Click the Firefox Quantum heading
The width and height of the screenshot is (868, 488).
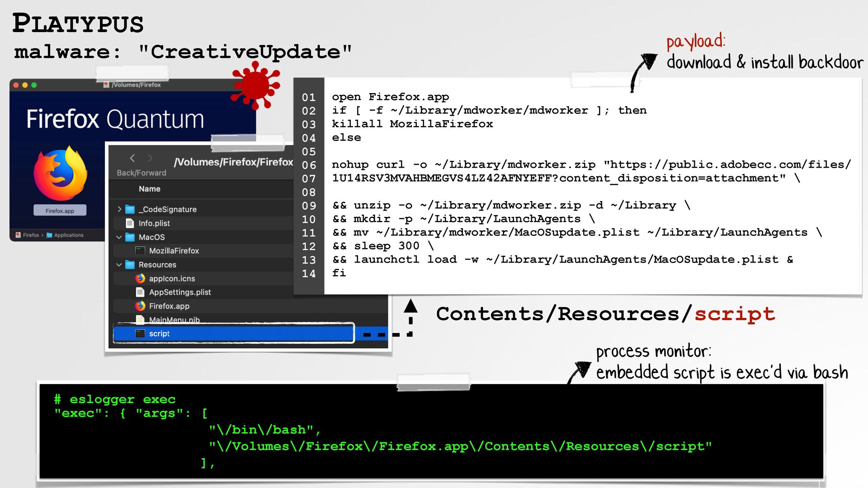pyautogui.click(x=115, y=119)
